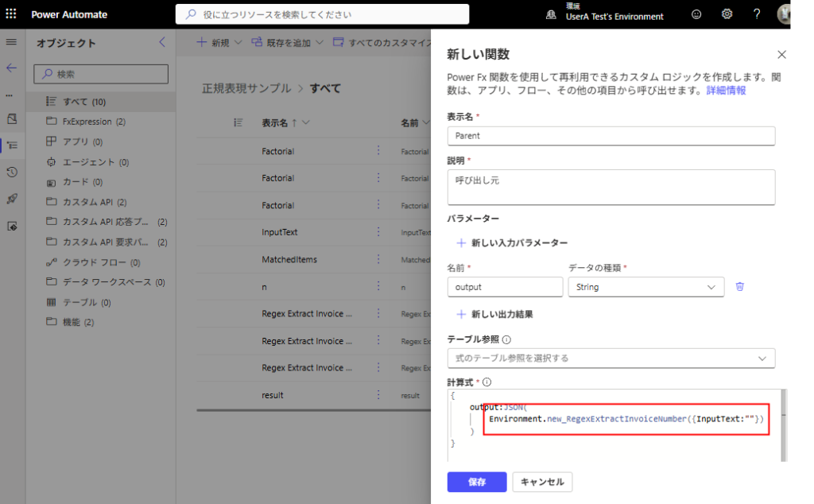This screenshot has width=814, height=504.
Task: Collapse the objects panel with chevron
Action: point(162,43)
